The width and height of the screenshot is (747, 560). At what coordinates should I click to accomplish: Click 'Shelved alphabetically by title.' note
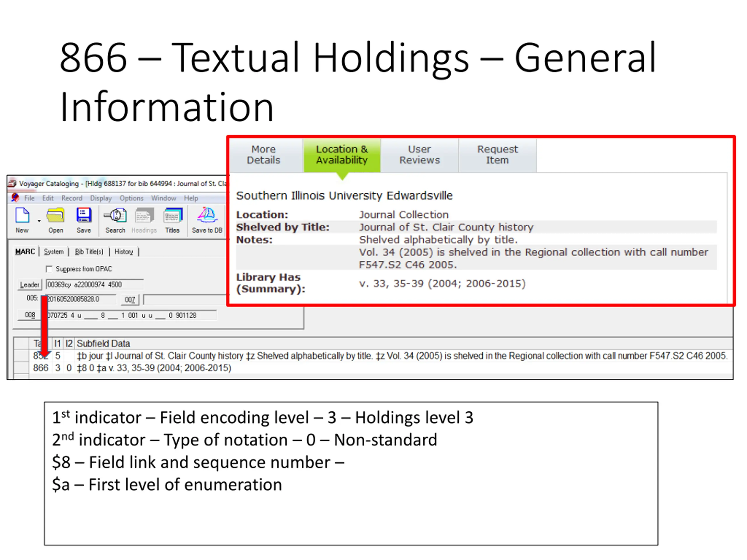(438, 240)
